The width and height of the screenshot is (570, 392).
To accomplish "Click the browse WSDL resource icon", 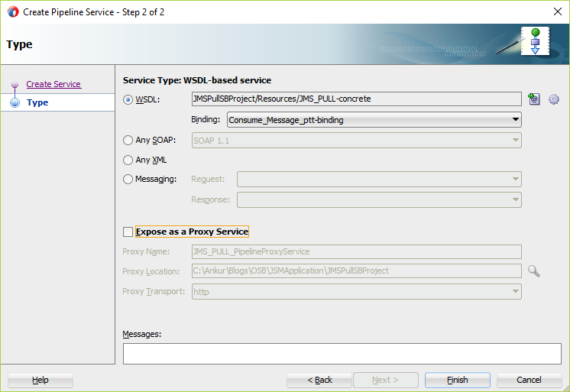I will 534,99.
